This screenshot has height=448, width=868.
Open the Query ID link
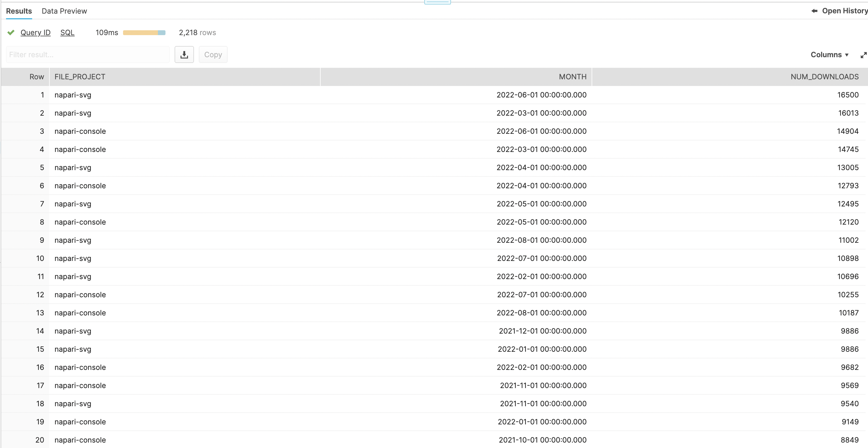pos(35,32)
